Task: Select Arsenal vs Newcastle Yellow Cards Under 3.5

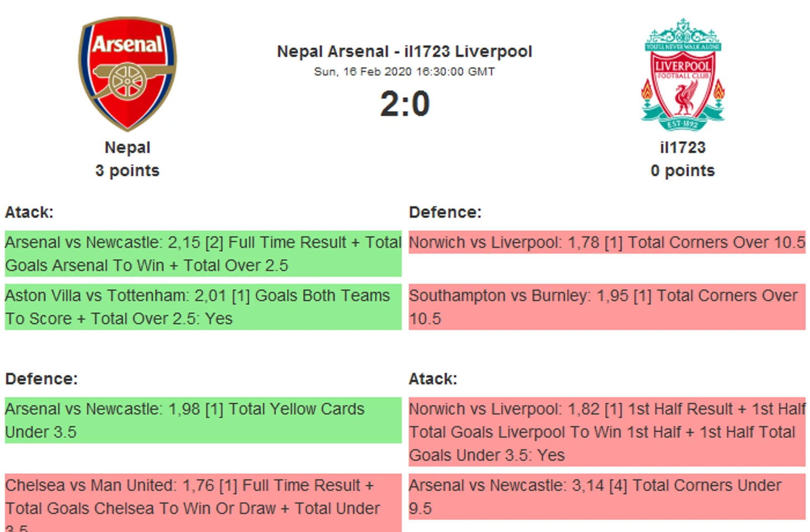Action: [203, 420]
